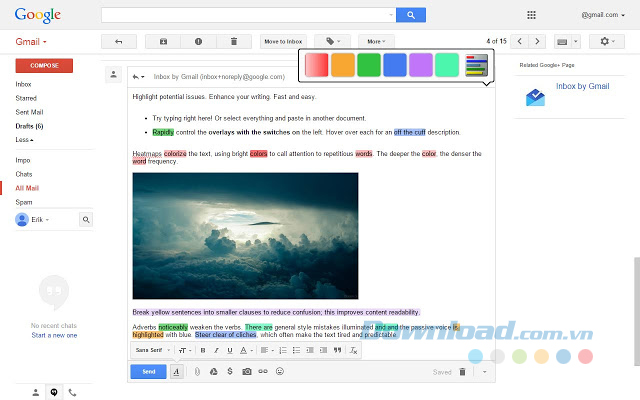Select the red heatmap swatch
The height and width of the screenshot is (400, 640).
(x=316, y=65)
